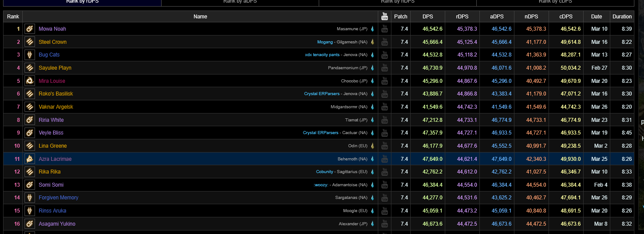Sort the table by the rDPS column header

point(462,17)
